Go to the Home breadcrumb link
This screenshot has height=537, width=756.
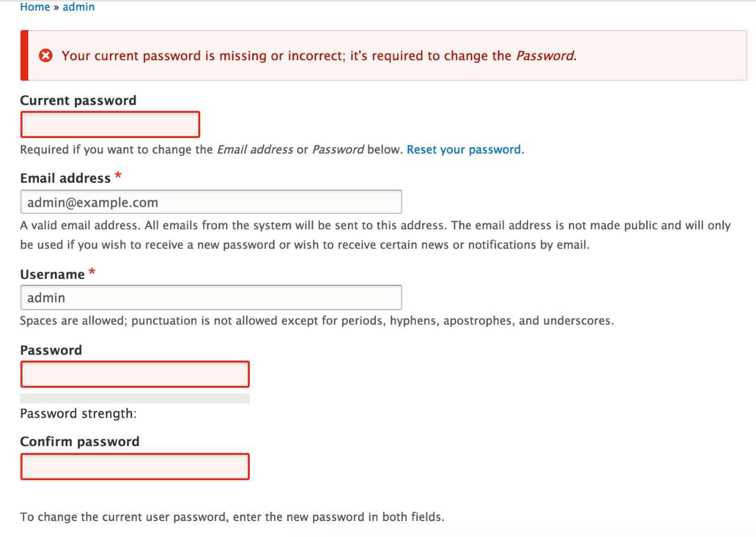coord(35,7)
